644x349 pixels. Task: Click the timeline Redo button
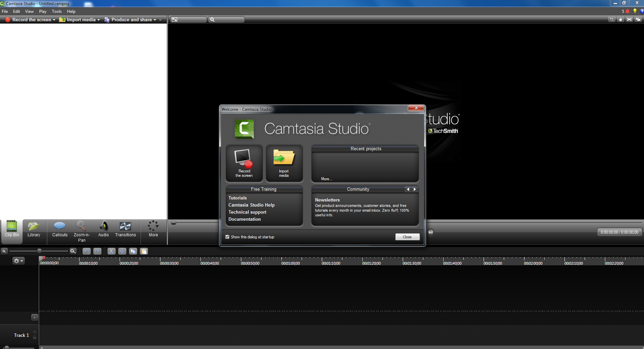pos(97,251)
